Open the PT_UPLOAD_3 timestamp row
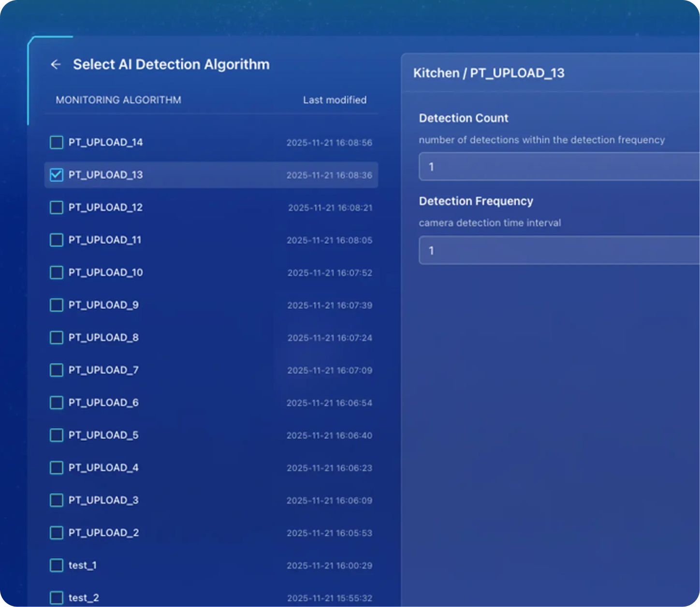The height and width of the screenshot is (607, 700). tap(329, 501)
